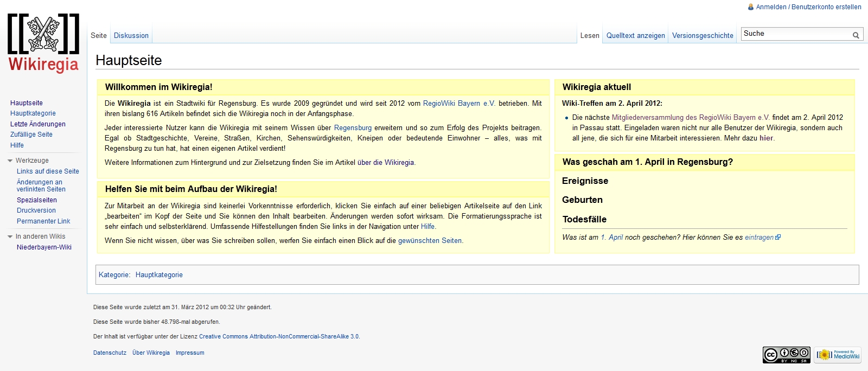
Task: Click the search magnifier icon
Action: 856,35
